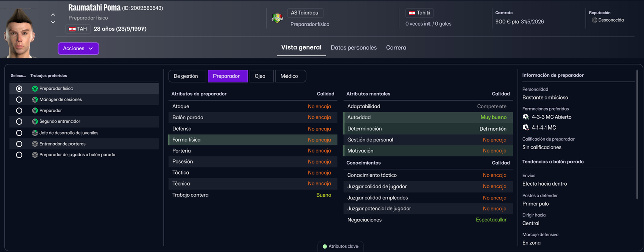This screenshot has width=644, height=252.
Task: Select the Jefe de desarrollo de juveniles radio
Action: pos(19,133)
